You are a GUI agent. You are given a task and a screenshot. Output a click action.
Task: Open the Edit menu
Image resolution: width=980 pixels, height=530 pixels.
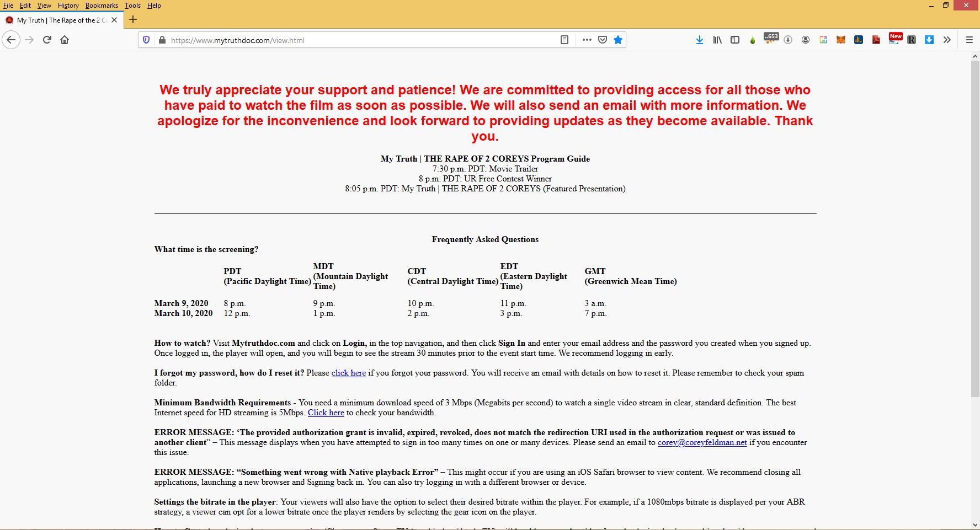click(25, 6)
